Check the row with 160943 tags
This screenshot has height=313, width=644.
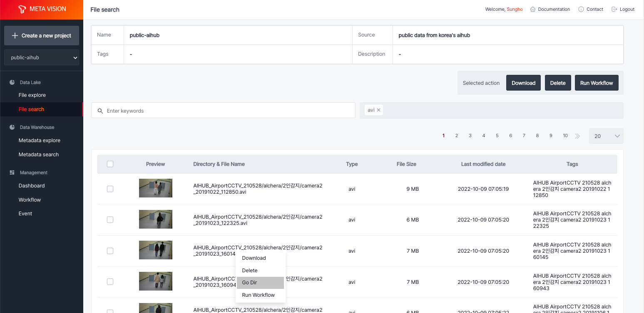coord(110,281)
